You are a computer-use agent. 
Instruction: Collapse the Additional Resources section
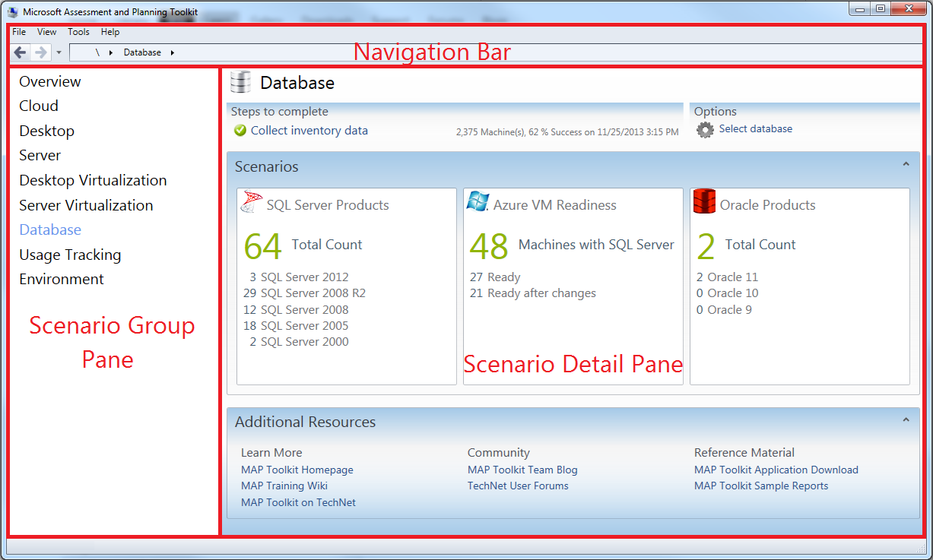click(906, 419)
